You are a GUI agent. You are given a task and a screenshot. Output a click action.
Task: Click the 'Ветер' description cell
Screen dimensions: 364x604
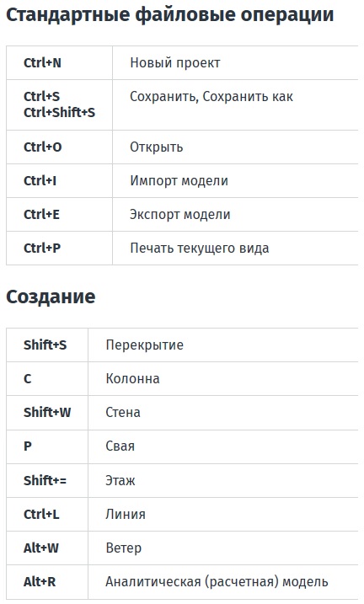click(x=223, y=548)
